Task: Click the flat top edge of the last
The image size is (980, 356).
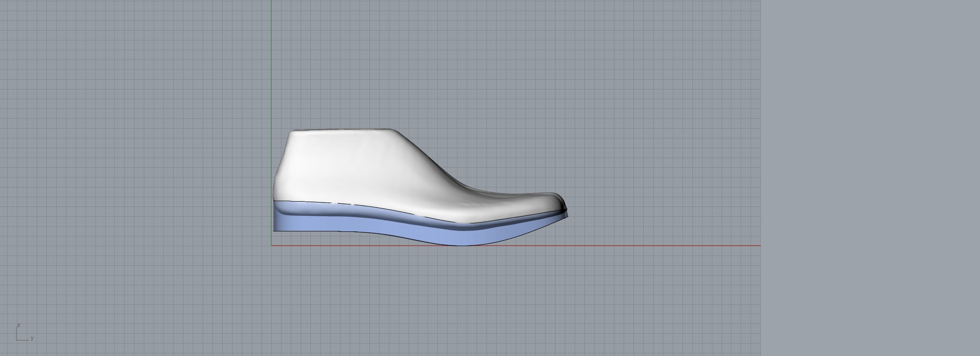Action: click(x=343, y=130)
